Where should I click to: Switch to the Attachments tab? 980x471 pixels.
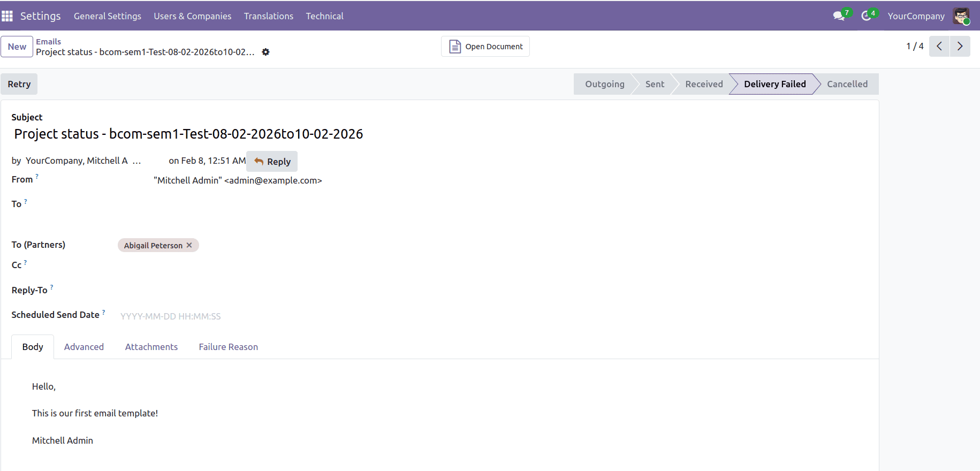click(151, 347)
